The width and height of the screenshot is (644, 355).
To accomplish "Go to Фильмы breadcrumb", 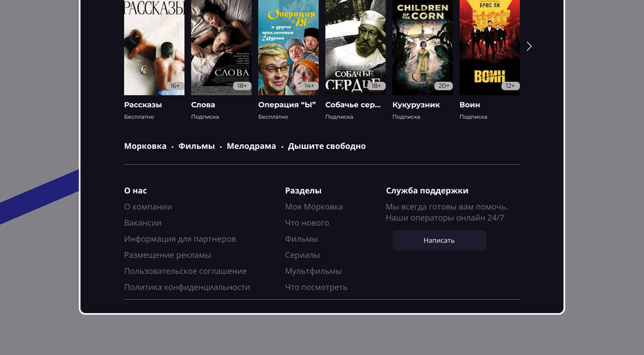I will click(196, 146).
